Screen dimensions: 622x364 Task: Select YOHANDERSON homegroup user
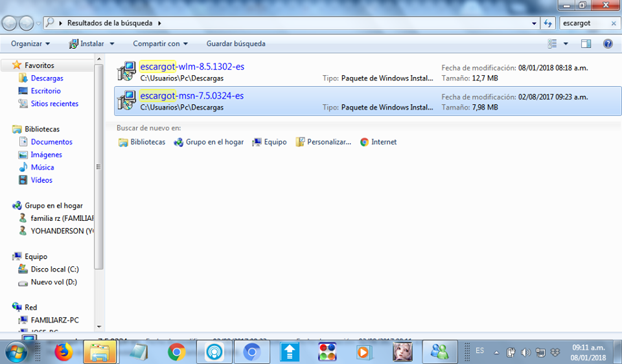pos(62,231)
